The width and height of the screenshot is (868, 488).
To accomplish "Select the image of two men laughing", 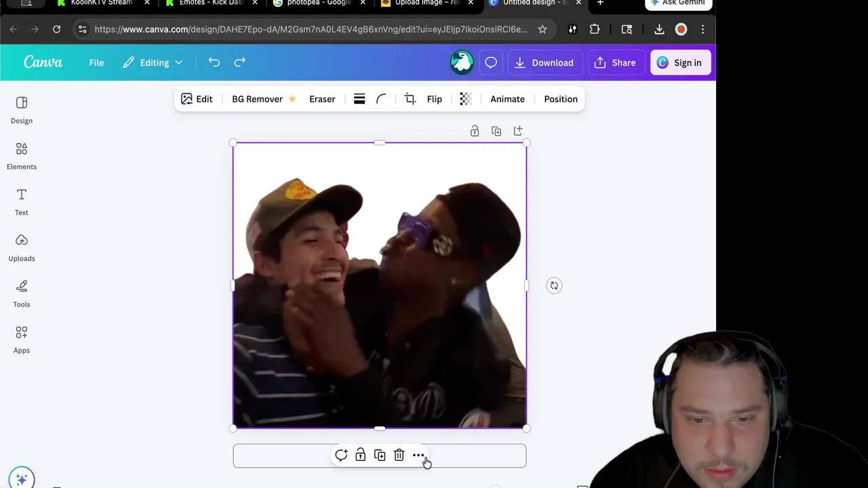I will [380, 285].
